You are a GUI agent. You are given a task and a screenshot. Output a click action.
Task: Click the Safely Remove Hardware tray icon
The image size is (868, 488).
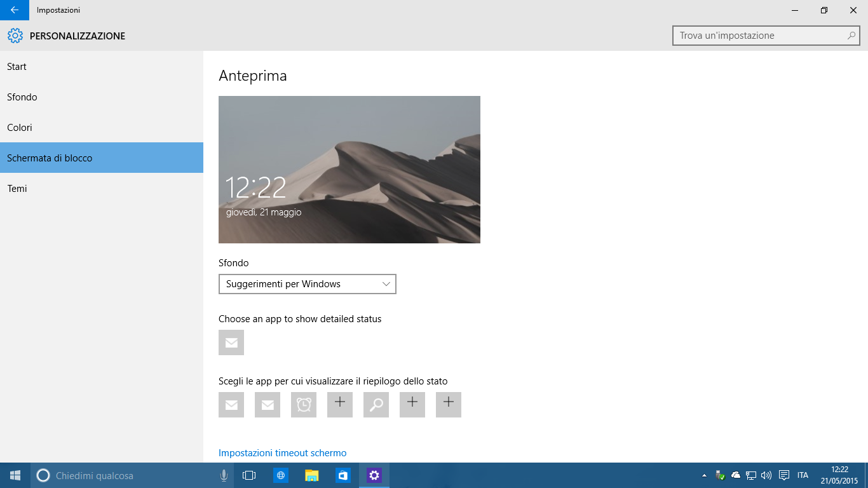(x=720, y=475)
